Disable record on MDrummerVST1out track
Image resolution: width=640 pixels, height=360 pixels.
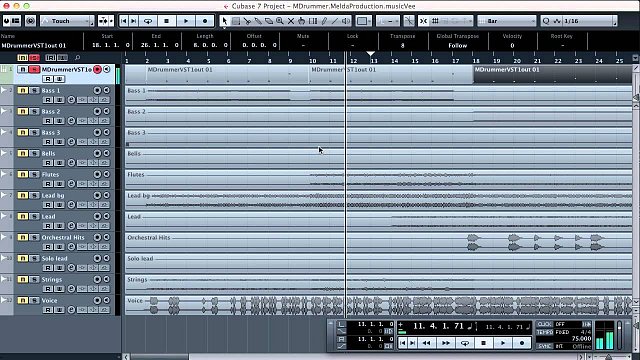coord(97,69)
